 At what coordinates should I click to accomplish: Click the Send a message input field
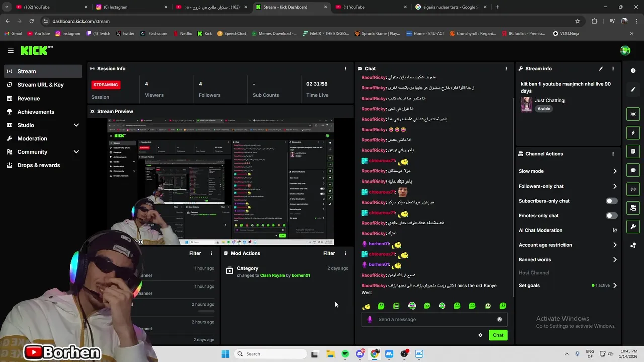(434, 319)
